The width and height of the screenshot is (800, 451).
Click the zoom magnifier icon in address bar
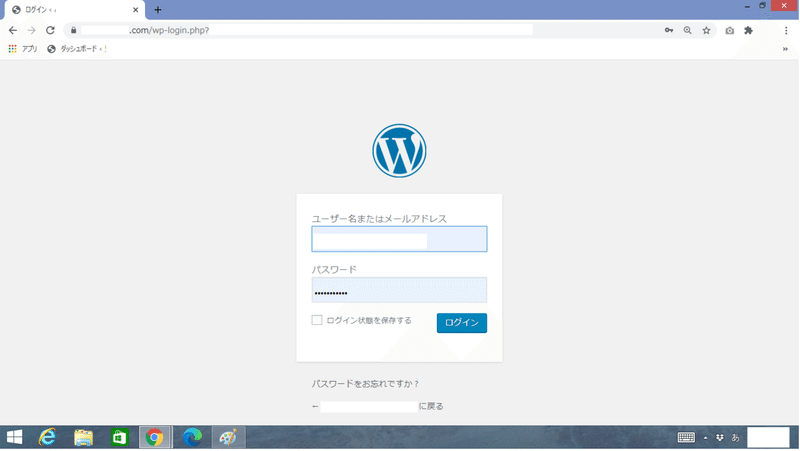point(688,31)
